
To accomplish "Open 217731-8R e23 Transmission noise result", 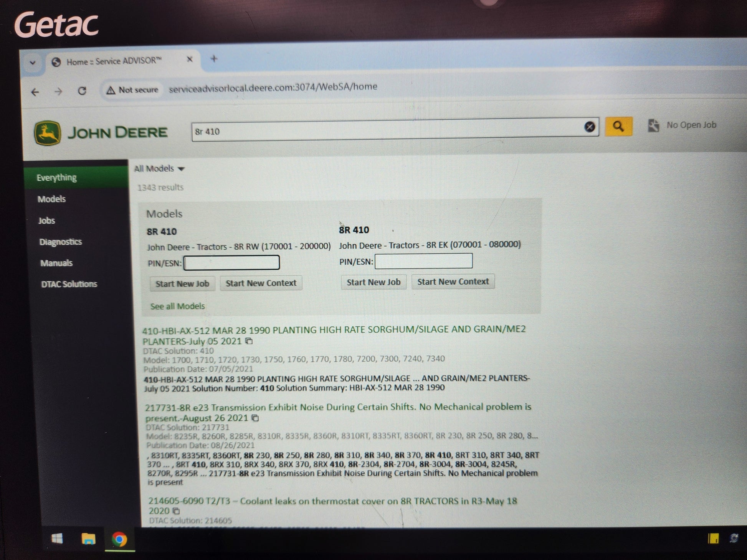I will [x=338, y=412].
